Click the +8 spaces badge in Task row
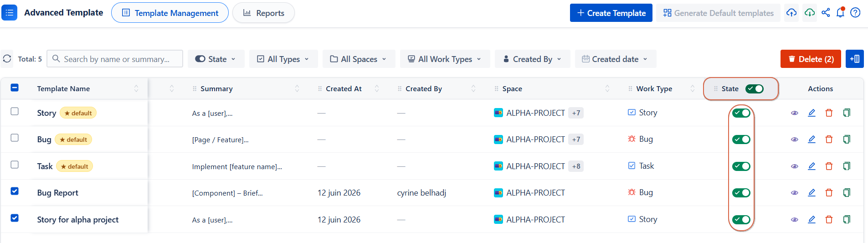The image size is (868, 243). click(576, 166)
